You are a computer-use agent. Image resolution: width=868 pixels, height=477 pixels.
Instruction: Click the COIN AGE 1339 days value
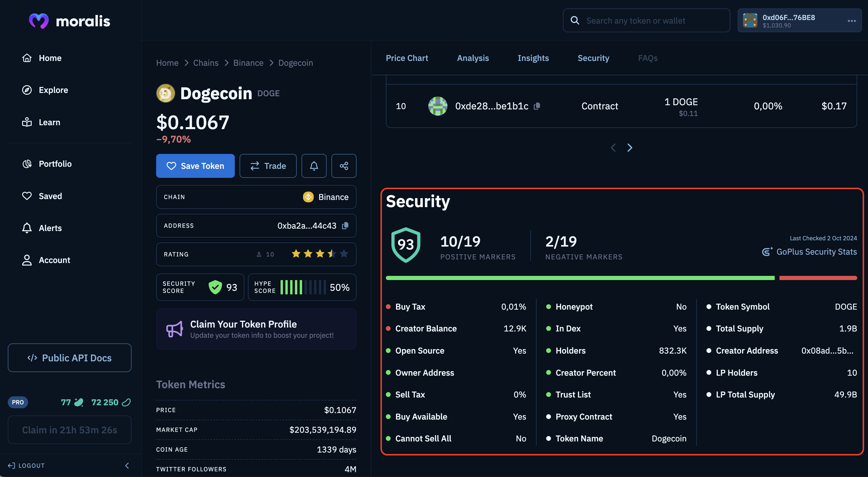(x=336, y=449)
